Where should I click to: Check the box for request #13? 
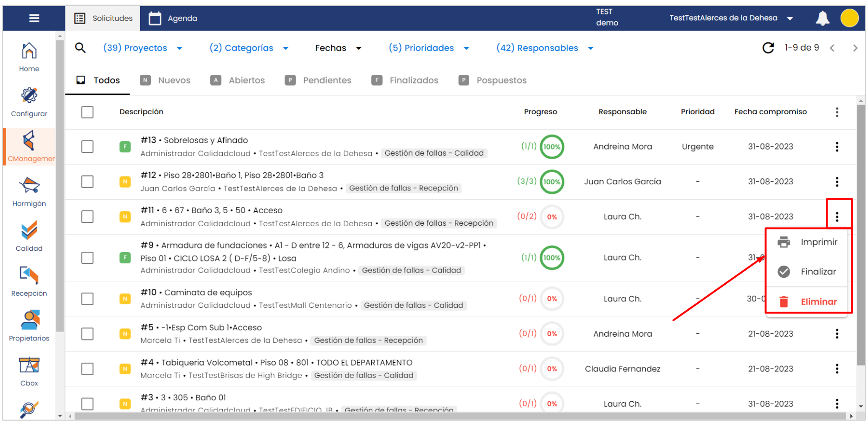[87, 147]
